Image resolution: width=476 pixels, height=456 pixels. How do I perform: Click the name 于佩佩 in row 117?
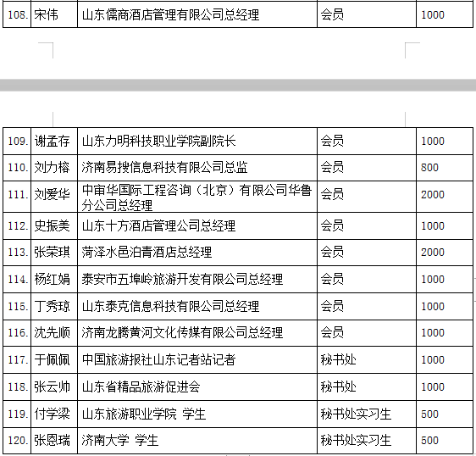coord(52,360)
